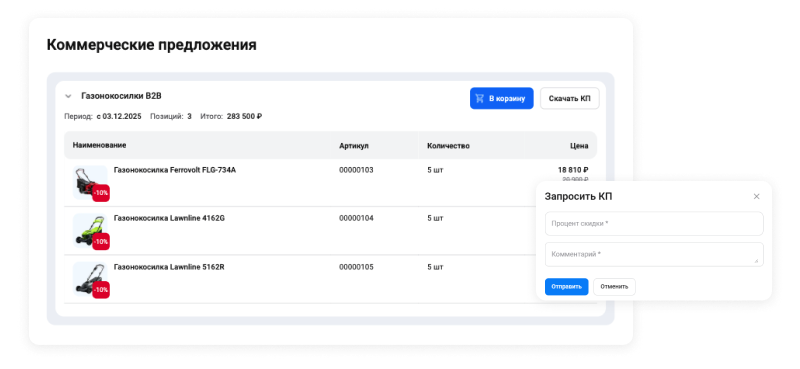Click the Количество column header

pos(448,146)
